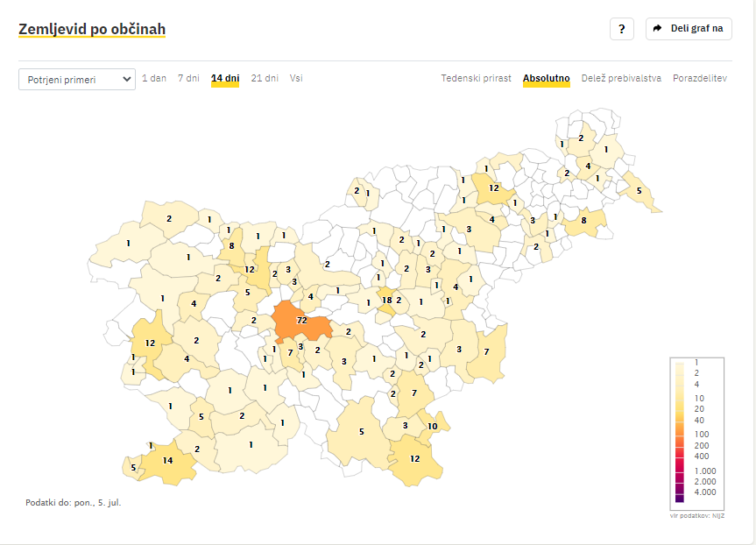Image resolution: width=756 pixels, height=545 pixels.
Task: Switch to the '7 dni' time range
Action: pyautogui.click(x=188, y=78)
